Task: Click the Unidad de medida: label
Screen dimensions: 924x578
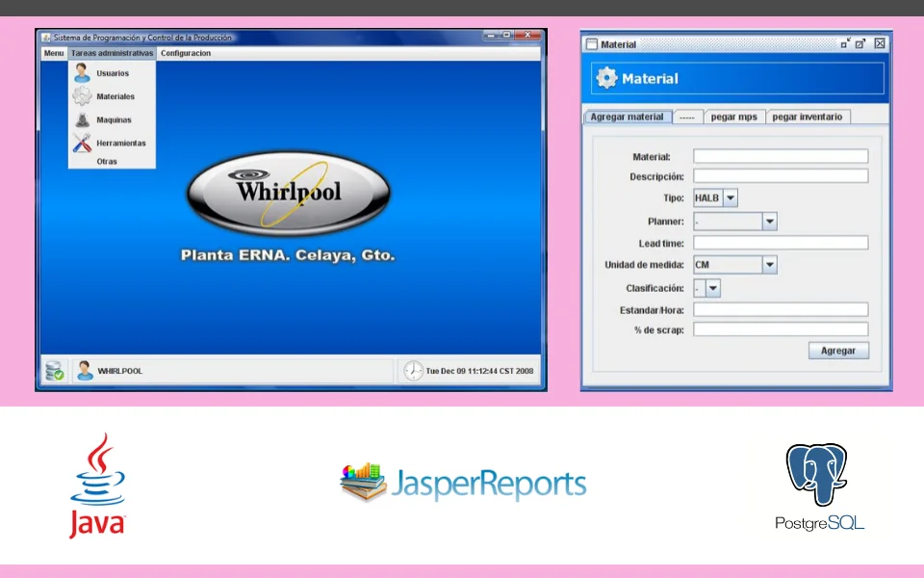Action: click(x=644, y=265)
